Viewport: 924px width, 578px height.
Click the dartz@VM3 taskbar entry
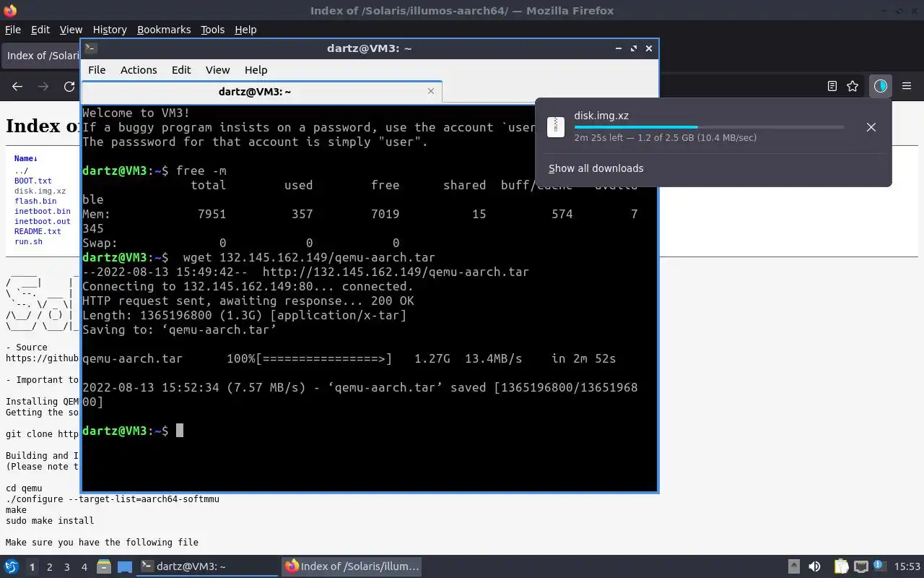tap(208, 566)
